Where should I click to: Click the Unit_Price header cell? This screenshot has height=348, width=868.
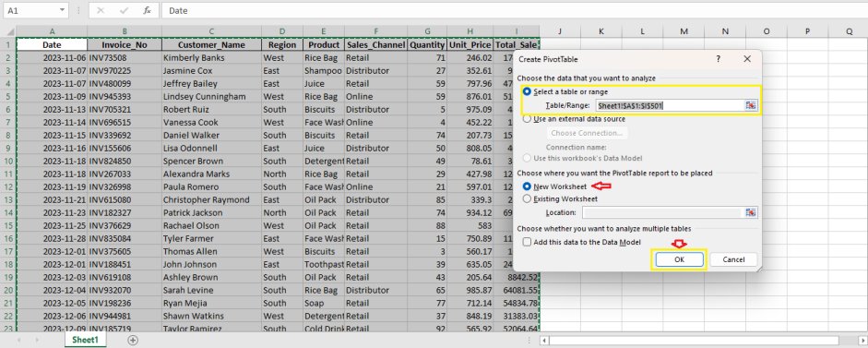coord(470,45)
